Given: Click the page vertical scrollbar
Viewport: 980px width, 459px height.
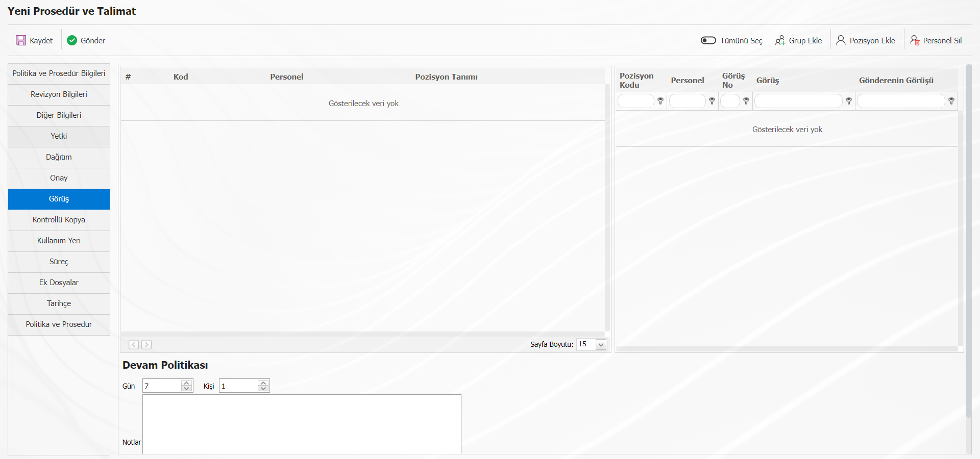Looking at the screenshot, I should tap(969, 240).
